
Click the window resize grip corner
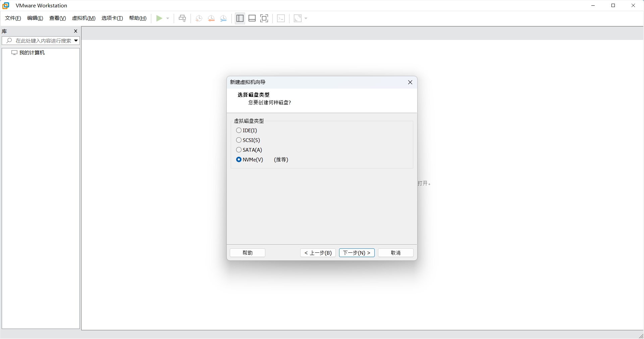pos(641,336)
